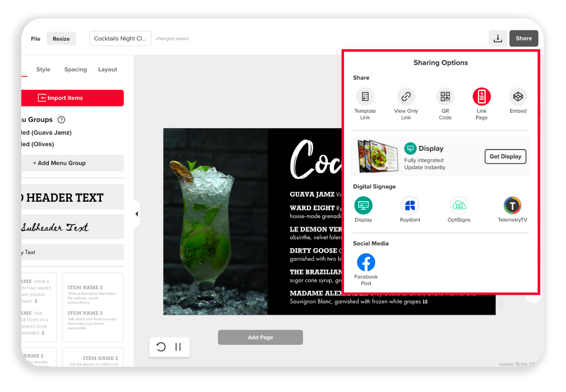Choose OptiSigns digital signage

pos(459,205)
